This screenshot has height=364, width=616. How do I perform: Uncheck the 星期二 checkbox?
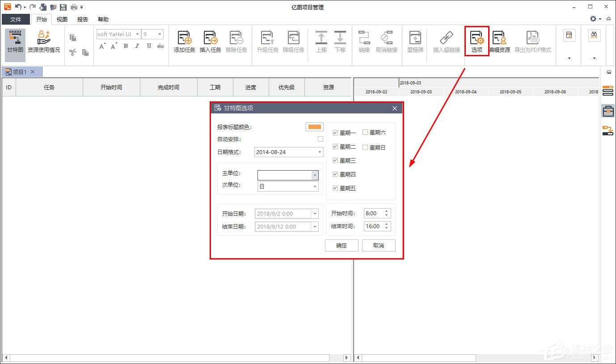[335, 146]
